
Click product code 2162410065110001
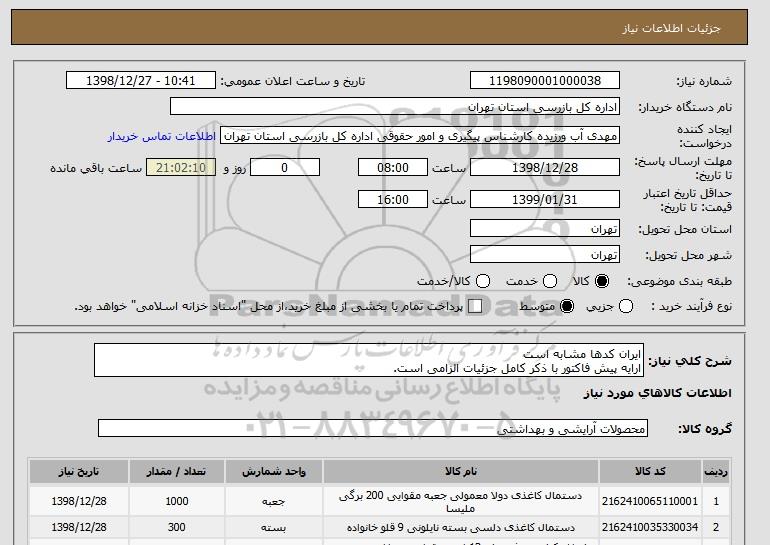click(x=650, y=501)
